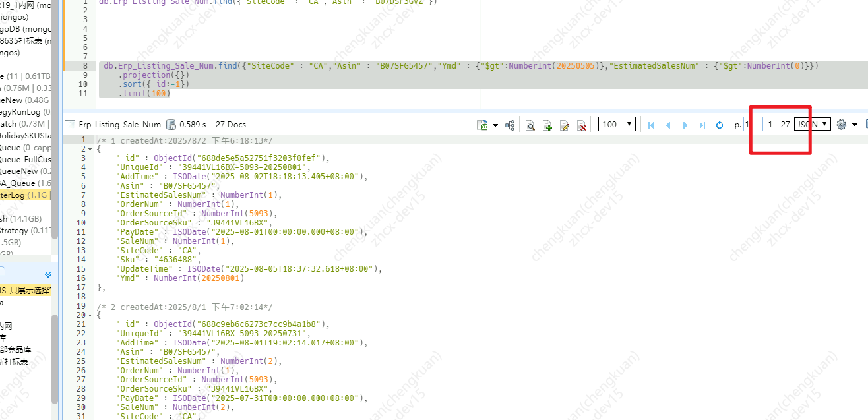The width and height of the screenshot is (868, 420).
Task: Open the page size 100 dropdown
Action: tap(617, 124)
